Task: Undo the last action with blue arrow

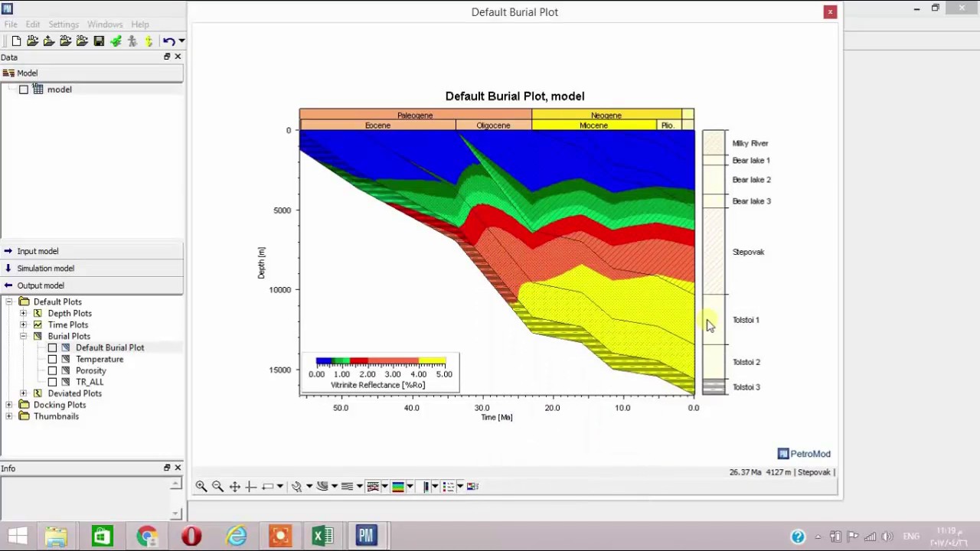Action: 168,41
